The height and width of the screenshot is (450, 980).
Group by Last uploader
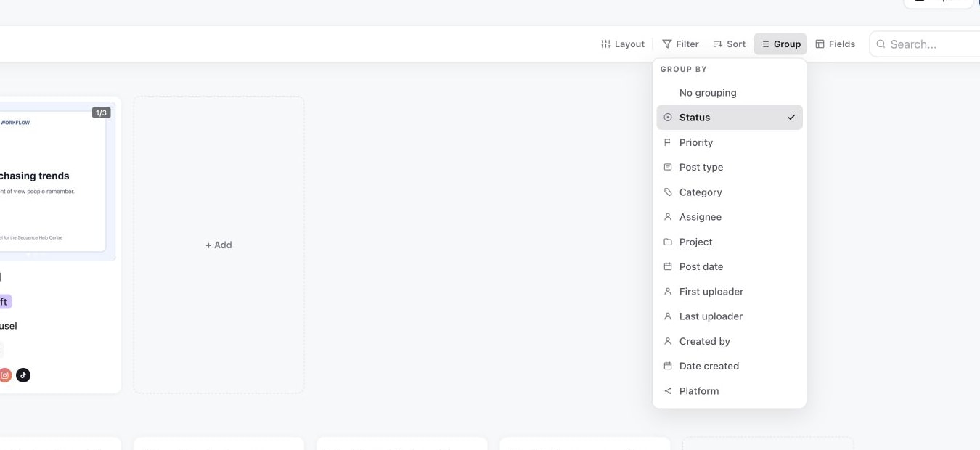pyautogui.click(x=730, y=316)
